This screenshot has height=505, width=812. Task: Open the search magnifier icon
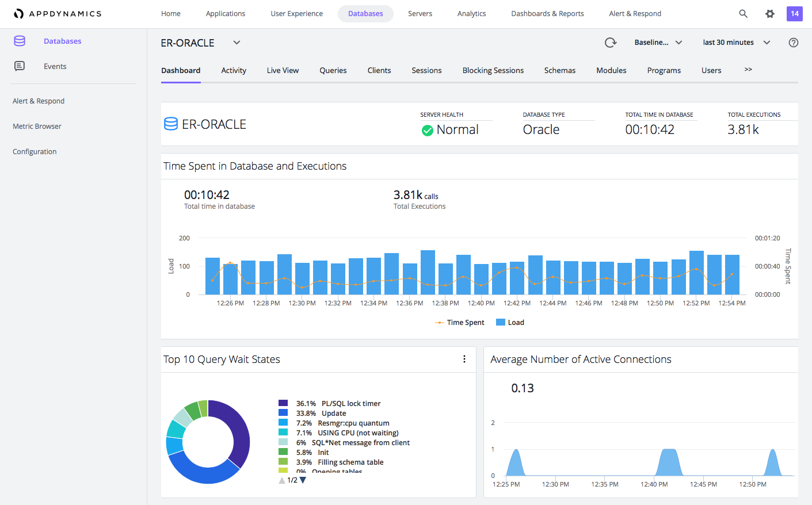pyautogui.click(x=743, y=14)
